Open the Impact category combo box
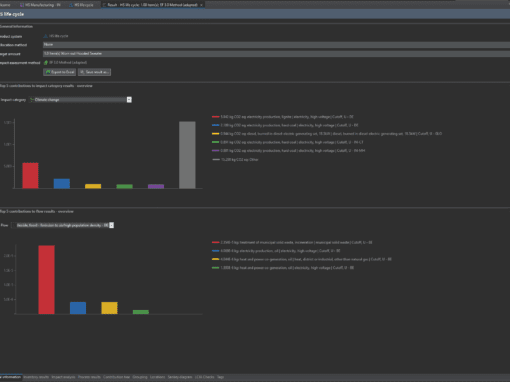 pos(80,100)
